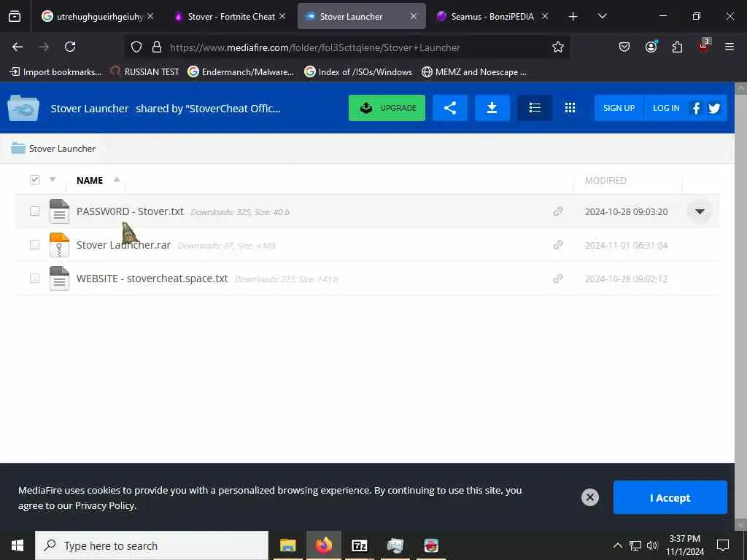The image size is (747, 560).
Task: Click the MediaFire download folder icon
Action: (492, 108)
